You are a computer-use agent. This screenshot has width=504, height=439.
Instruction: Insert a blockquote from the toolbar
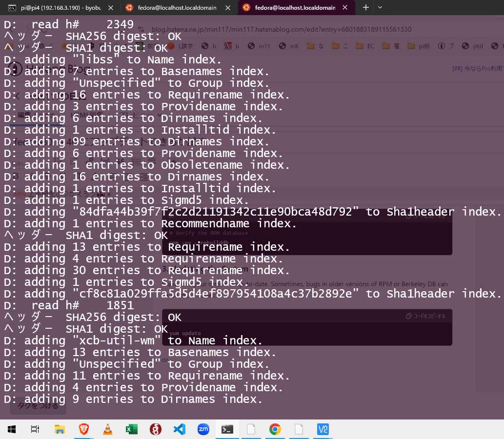pos(120,160)
